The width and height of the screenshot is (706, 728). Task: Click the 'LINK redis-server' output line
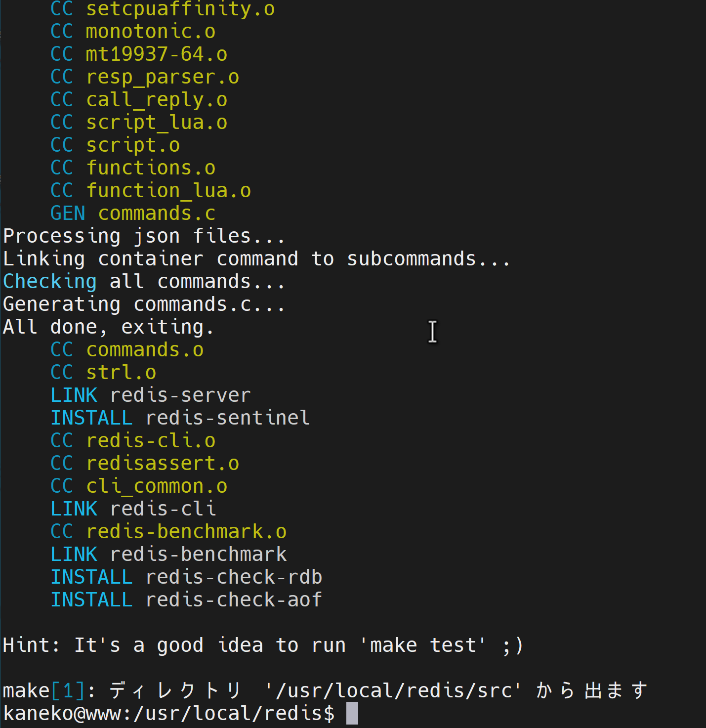[151, 395]
